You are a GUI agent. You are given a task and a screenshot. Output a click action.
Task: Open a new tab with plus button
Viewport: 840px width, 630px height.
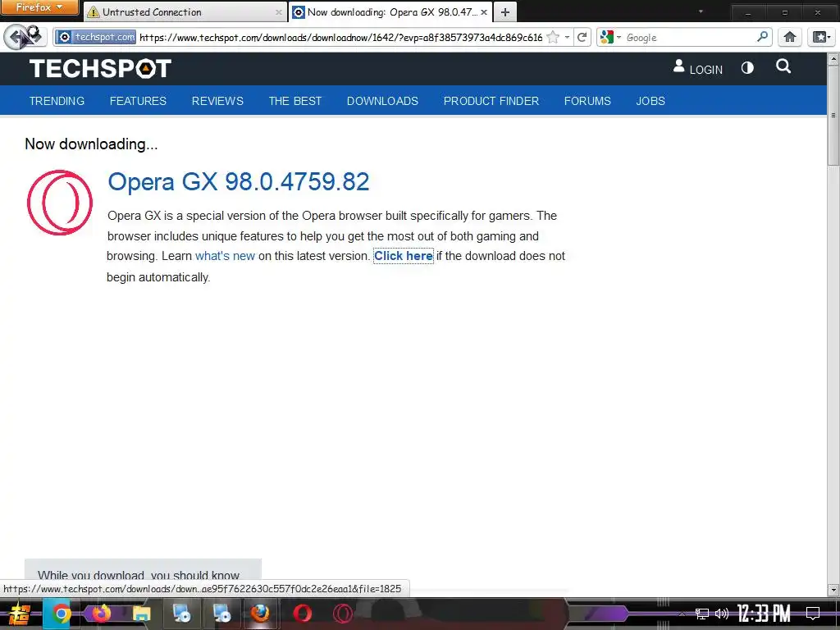[505, 12]
